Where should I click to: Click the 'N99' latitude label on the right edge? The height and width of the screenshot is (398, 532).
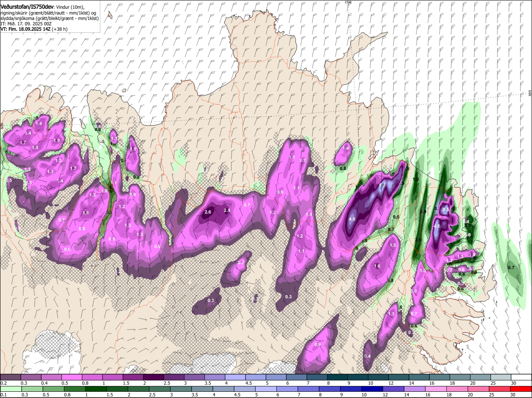[x=530, y=93]
